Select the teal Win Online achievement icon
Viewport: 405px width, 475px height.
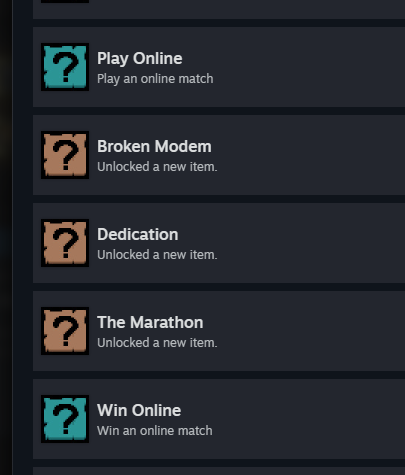point(65,419)
